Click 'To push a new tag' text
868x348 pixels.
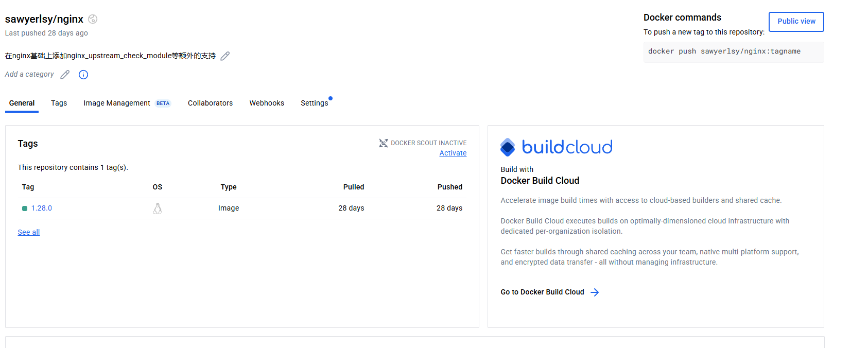pyautogui.click(x=704, y=32)
